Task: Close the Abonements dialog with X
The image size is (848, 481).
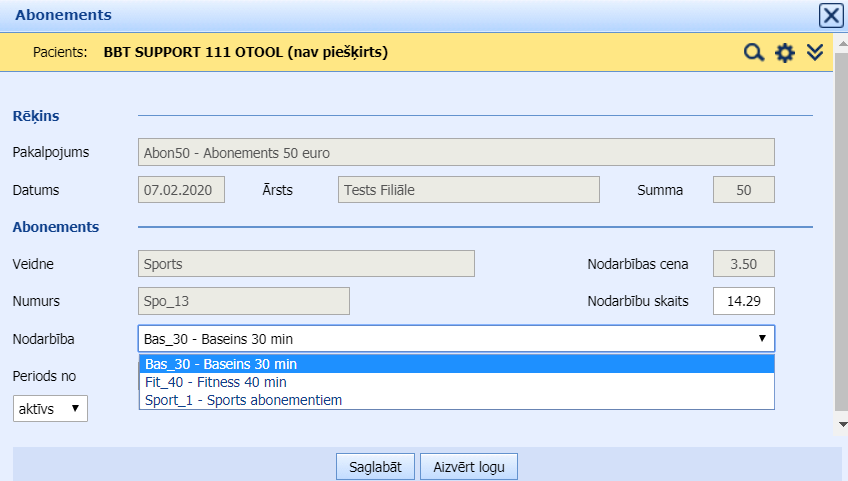Action: [x=830, y=15]
